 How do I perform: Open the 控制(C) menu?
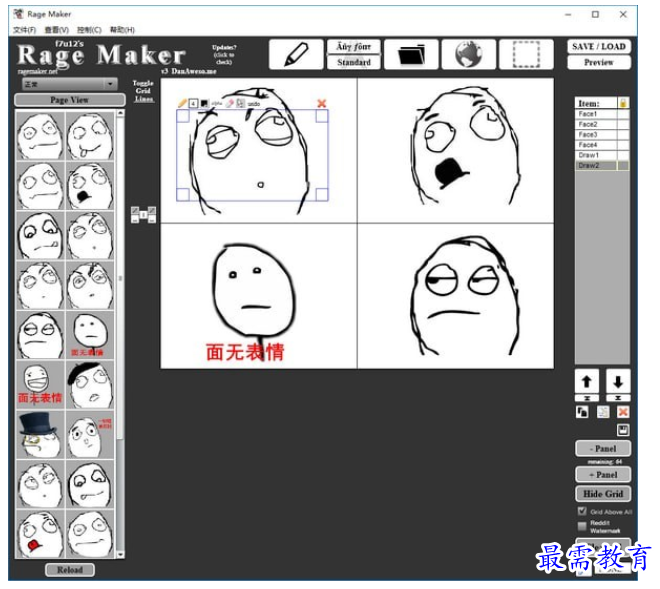(89, 30)
